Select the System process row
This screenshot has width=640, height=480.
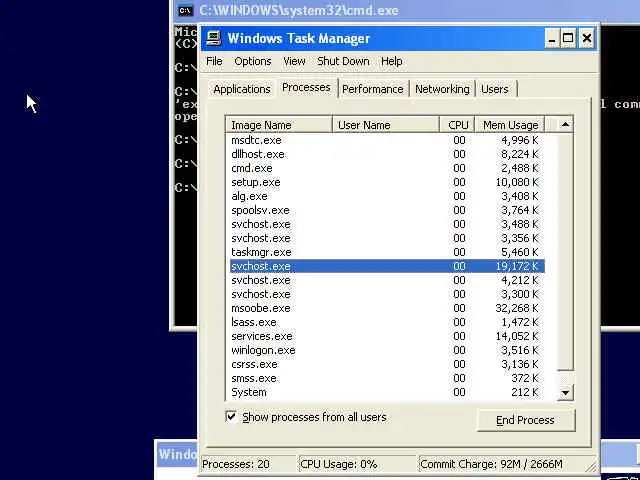386,392
